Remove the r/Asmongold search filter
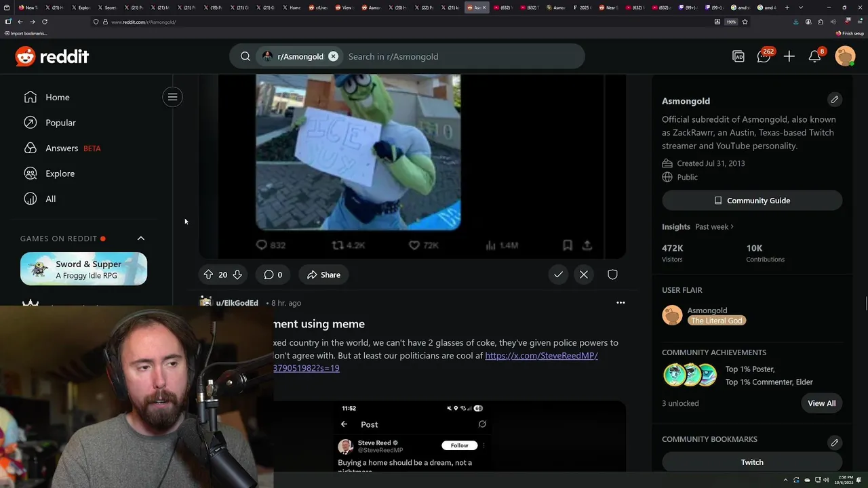The width and height of the screenshot is (868, 488). click(333, 56)
